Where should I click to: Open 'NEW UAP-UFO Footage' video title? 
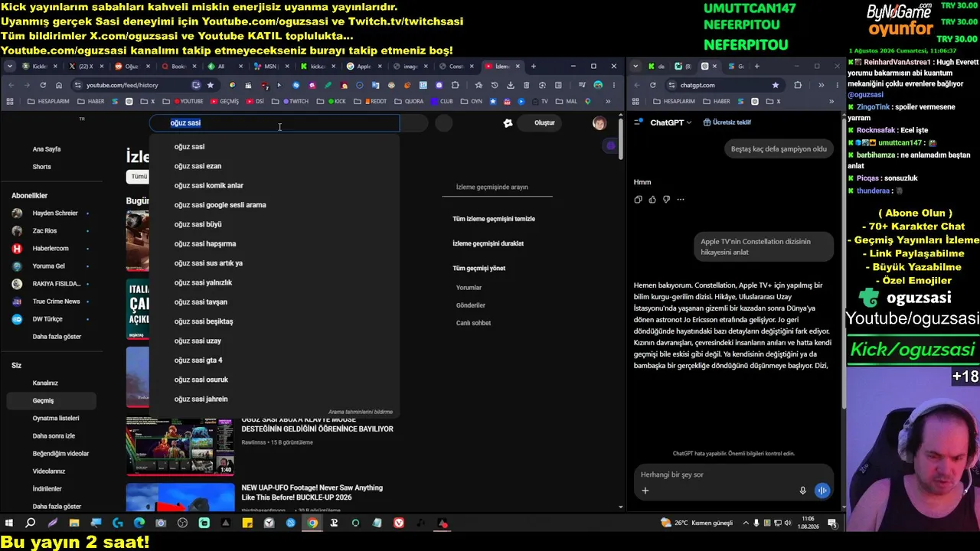[x=312, y=493]
